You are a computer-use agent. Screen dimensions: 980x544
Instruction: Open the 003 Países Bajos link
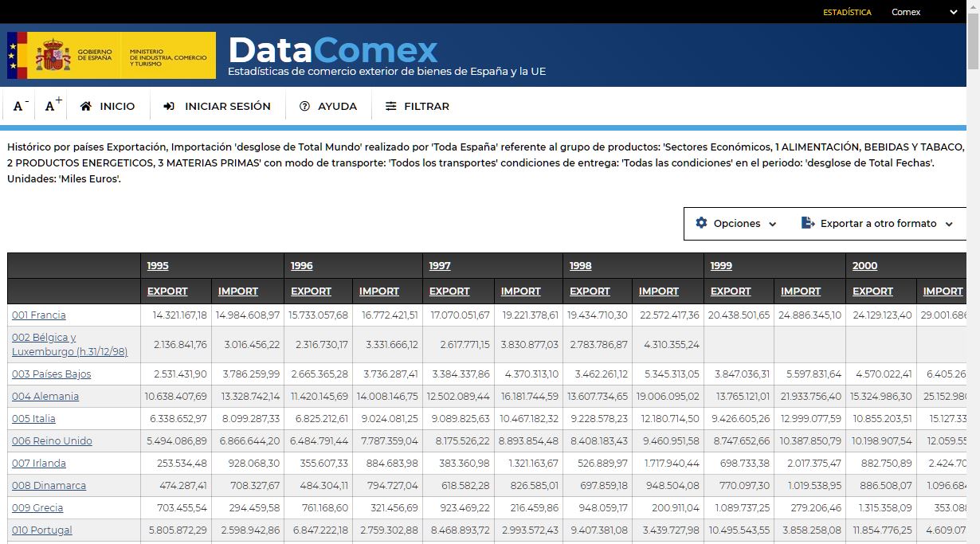click(52, 374)
